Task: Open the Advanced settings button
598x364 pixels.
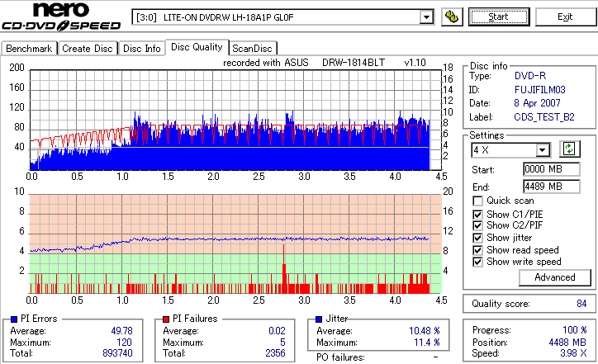Action: tap(555, 277)
